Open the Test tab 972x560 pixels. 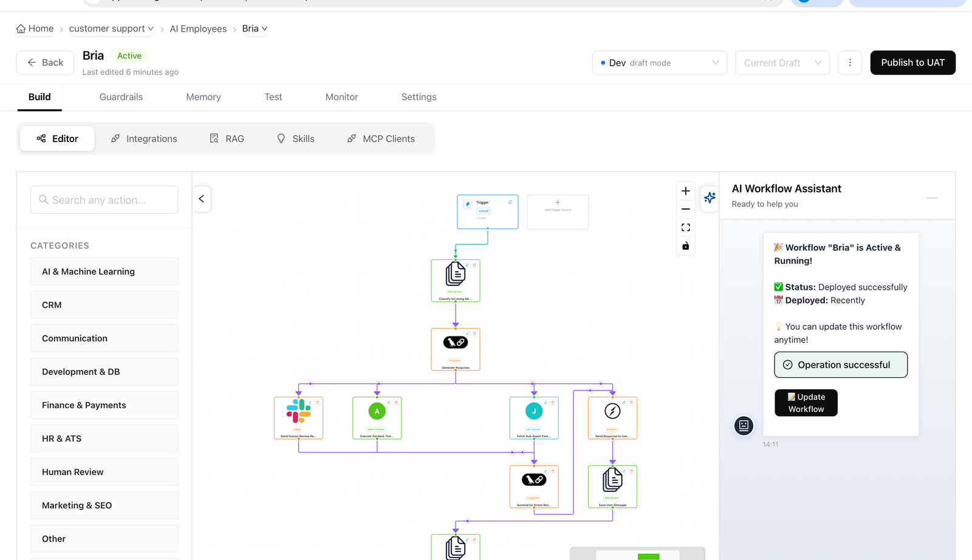pos(273,97)
